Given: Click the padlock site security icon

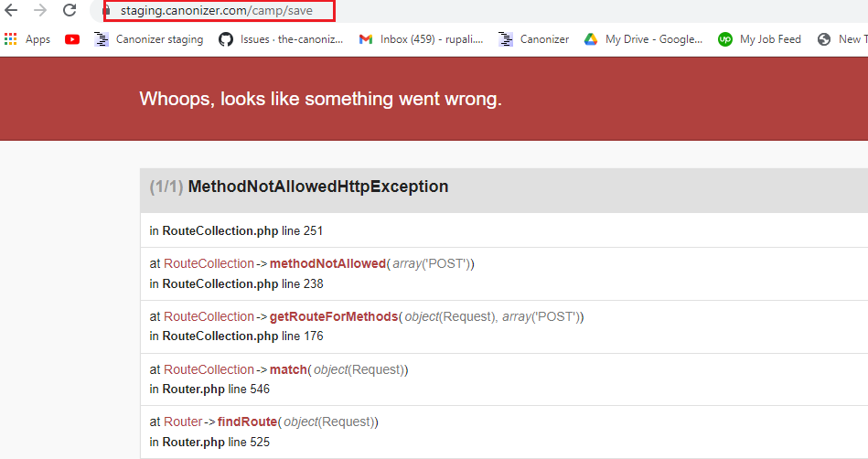Looking at the screenshot, I should (106, 11).
